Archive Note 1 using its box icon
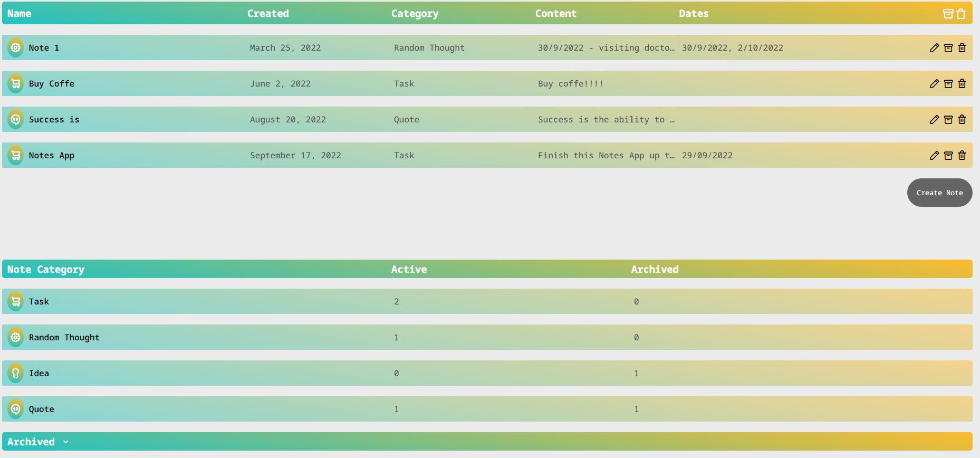980x458 pixels. pyautogui.click(x=948, y=48)
